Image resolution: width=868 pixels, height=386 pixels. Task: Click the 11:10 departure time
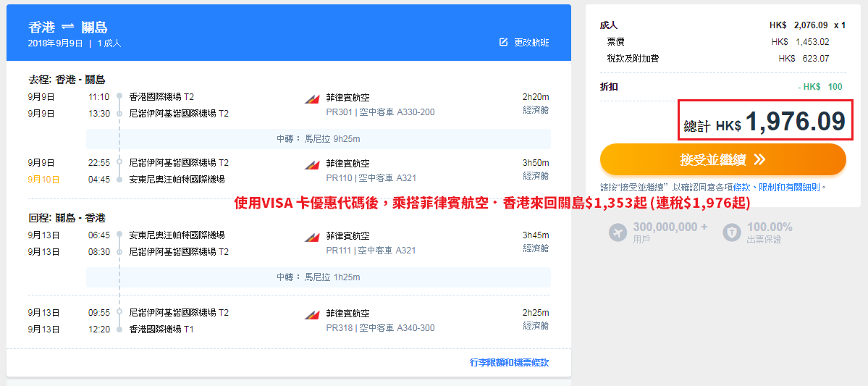(98, 97)
